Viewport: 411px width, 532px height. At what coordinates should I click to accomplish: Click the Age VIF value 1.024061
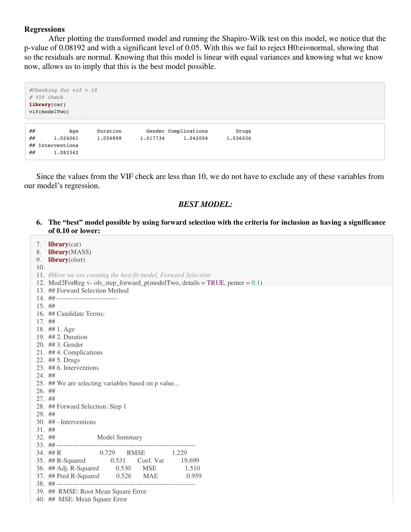coord(66,138)
